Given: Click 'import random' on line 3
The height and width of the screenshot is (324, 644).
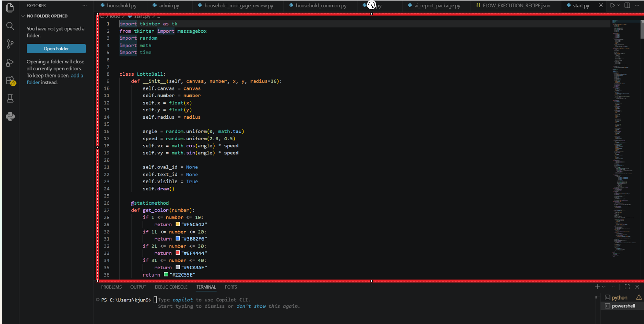Looking at the screenshot, I should (x=138, y=38).
